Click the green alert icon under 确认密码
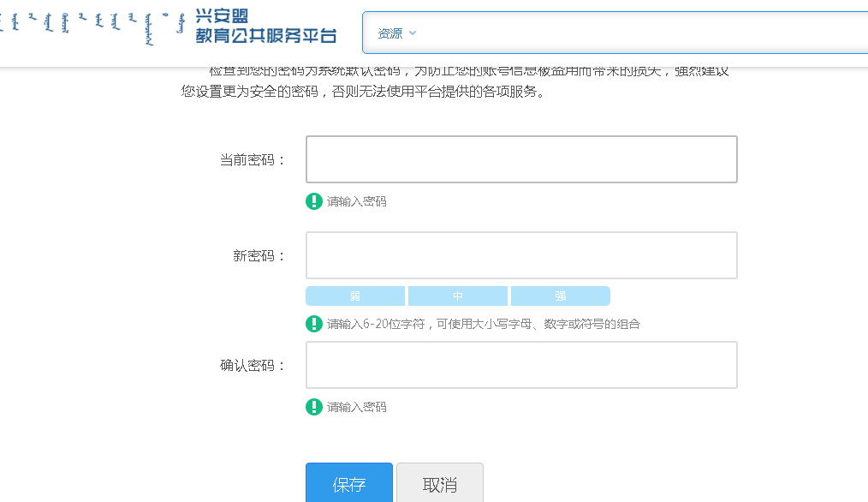This screenshot has height=502, width=868. click(313, 407)
